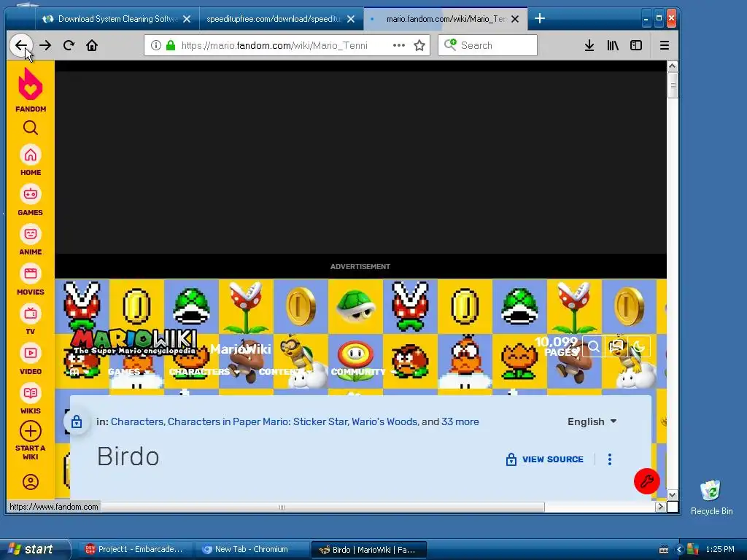
Task: Open the Movies section in Fandom sidebar
Action: click(x=31, y=279)
